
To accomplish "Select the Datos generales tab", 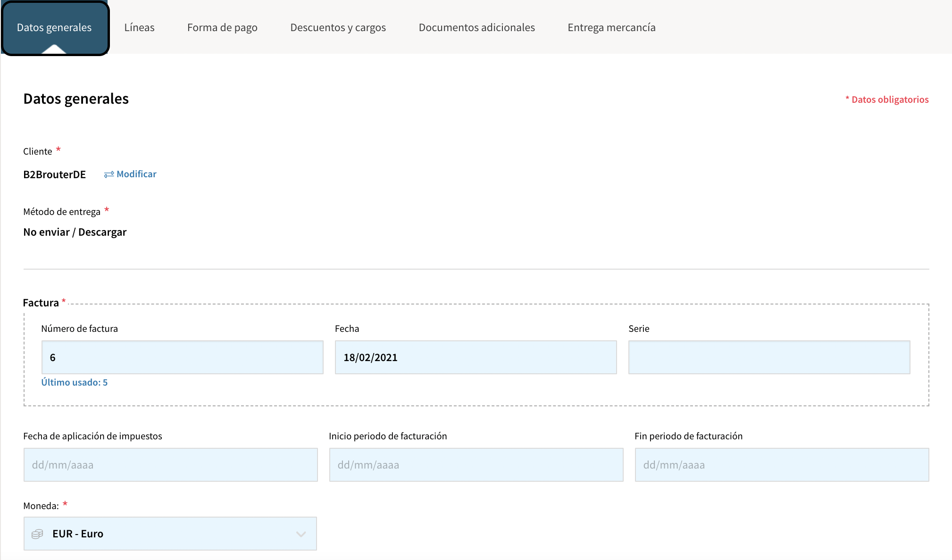I will tap(54, 27).
